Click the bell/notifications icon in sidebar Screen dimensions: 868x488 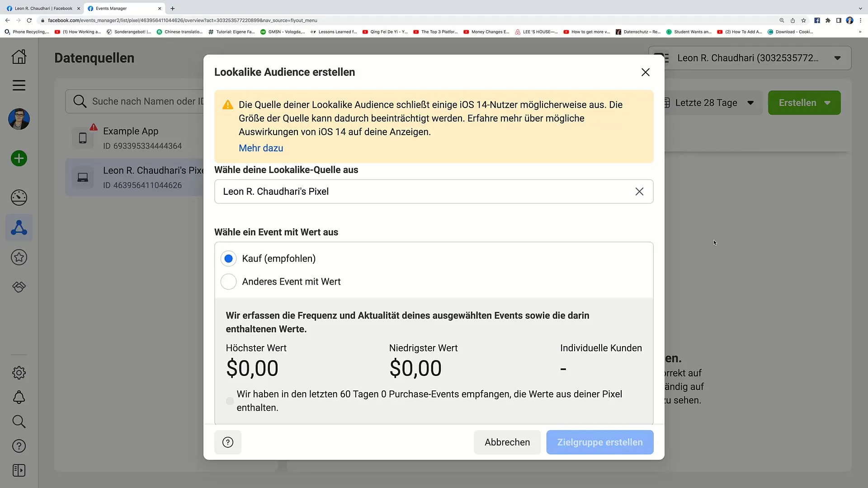click(x=19, y=397)
